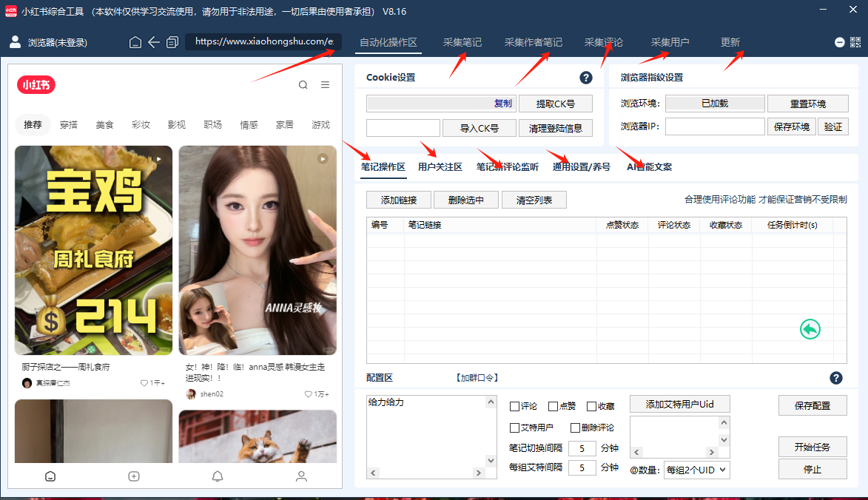Click the browser back arrow icon
Screen dimensions: 868x500
(x=154, y=42)
